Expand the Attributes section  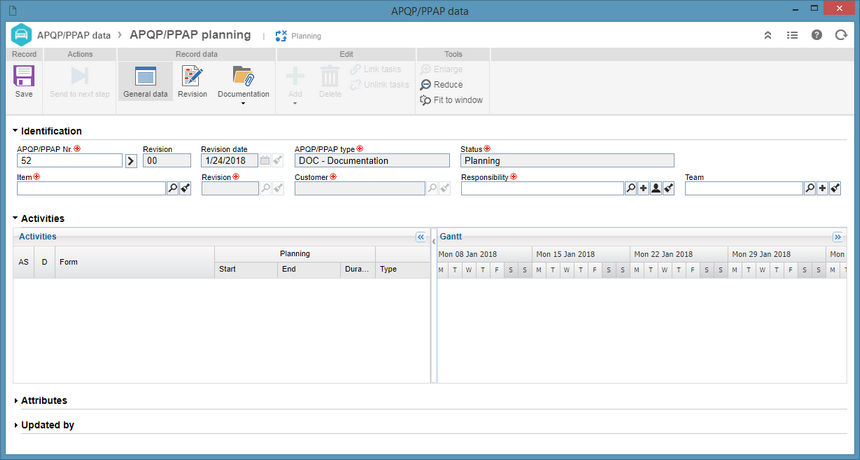click(x=15, y=401)
